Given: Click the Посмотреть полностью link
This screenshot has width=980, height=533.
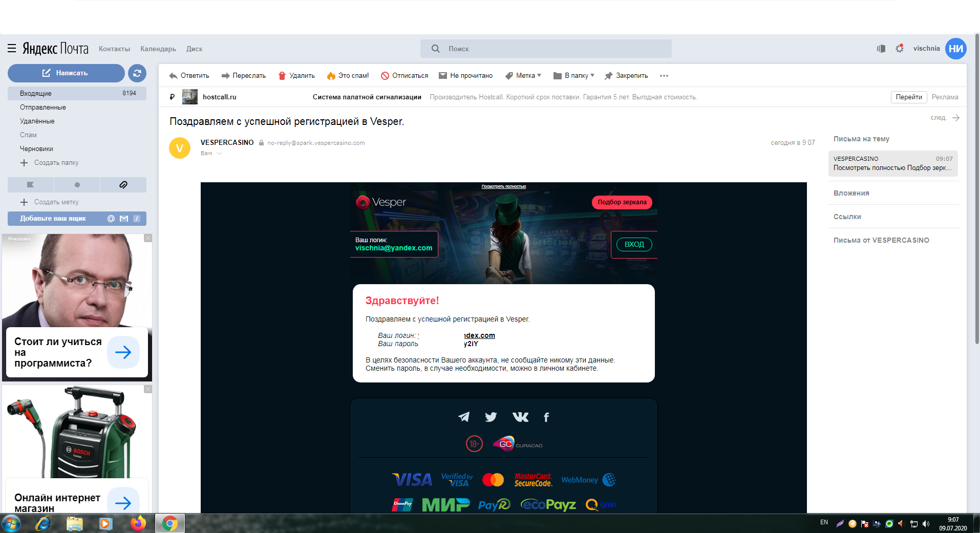Looking at the screenshot, I should (504, 186).
